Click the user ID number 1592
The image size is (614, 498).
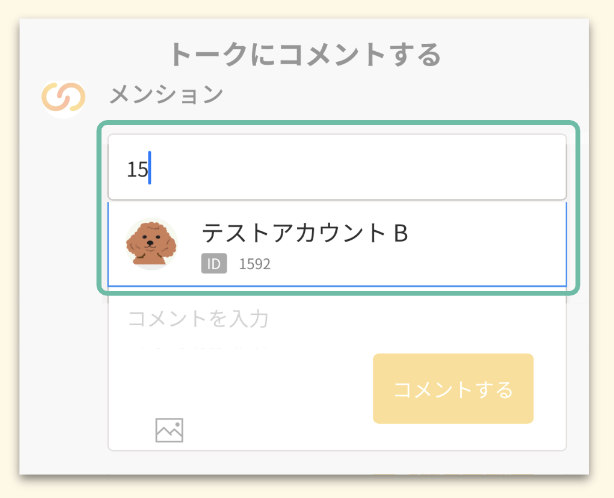tap(254, 264)
